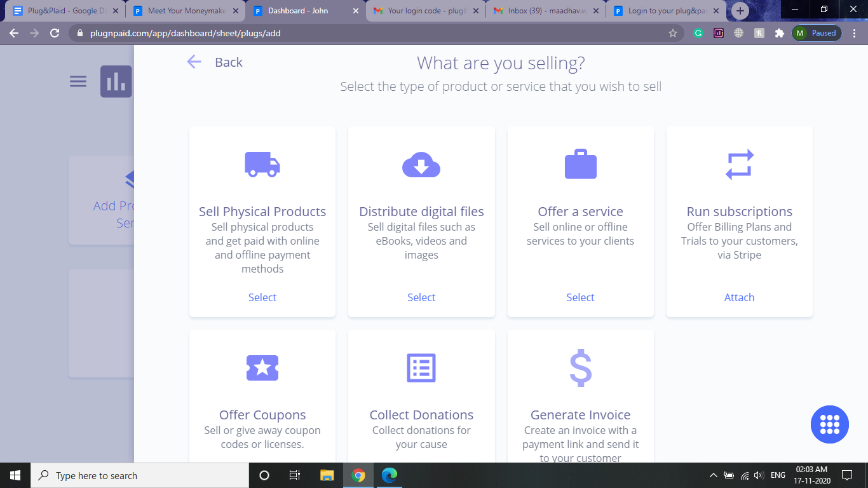Open File Explorer from the taskbar
The width and height of the screenshot is (868, 488).
327,475
